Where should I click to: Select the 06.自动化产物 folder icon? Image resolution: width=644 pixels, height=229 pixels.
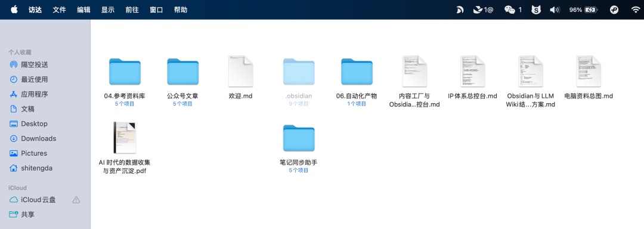click(357, 72)
